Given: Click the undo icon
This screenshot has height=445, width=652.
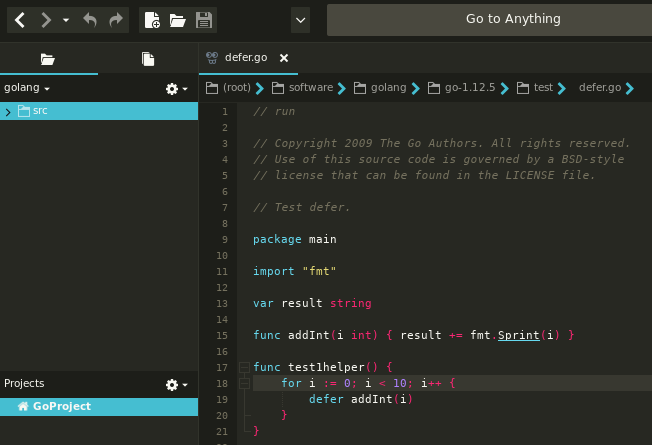Looking at the screenshot, I should click(x=90, y=20).
